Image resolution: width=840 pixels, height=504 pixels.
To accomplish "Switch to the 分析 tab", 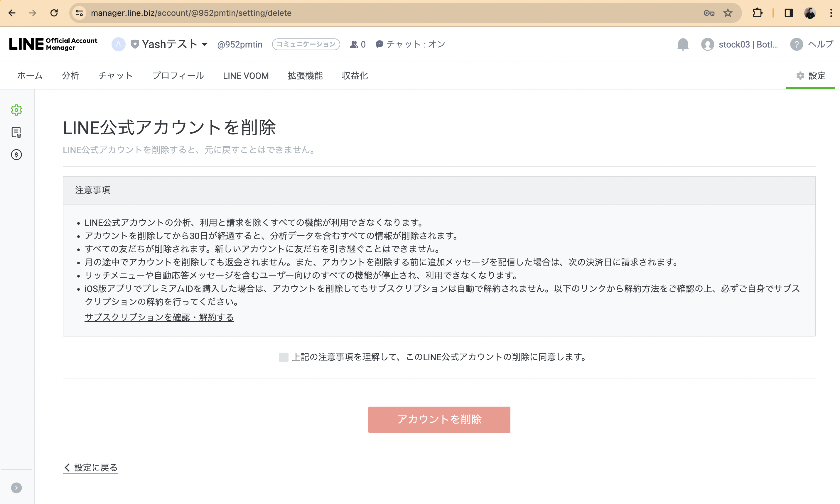I will 70,76.
